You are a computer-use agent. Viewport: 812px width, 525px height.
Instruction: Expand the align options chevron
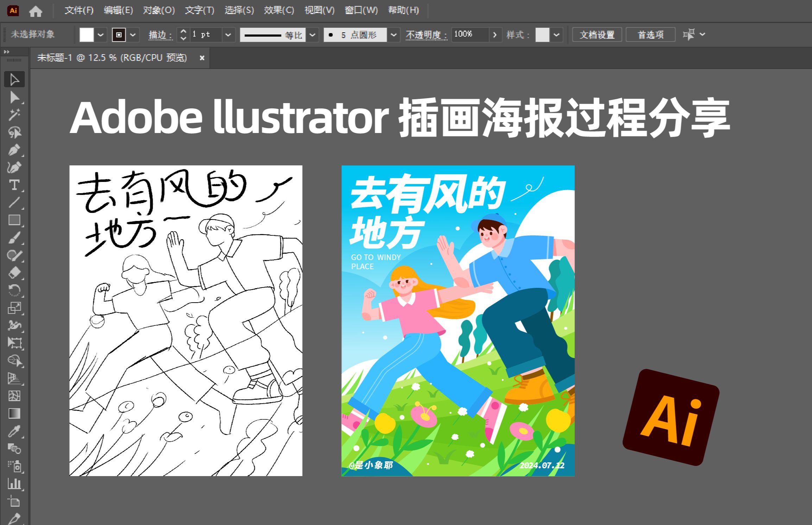(702, 34)
